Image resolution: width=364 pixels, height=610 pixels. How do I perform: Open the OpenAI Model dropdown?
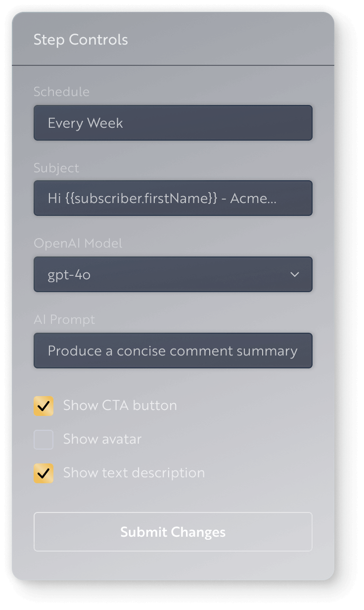(173, 274)
